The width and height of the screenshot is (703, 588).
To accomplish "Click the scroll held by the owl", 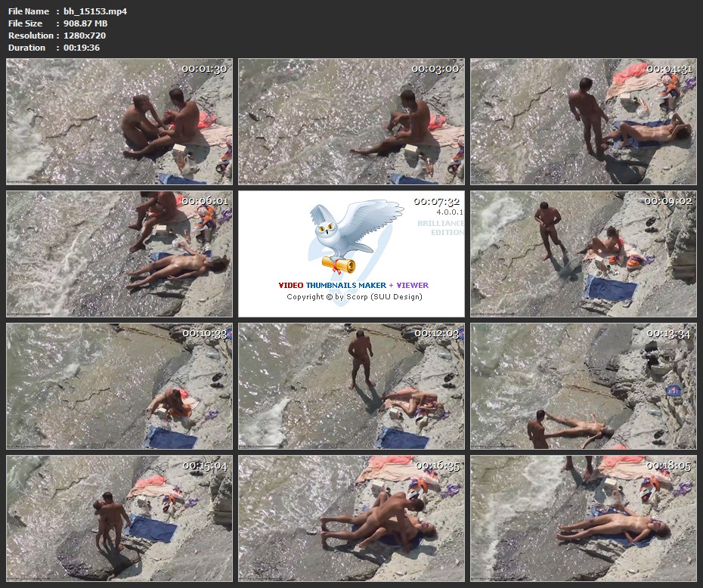I will point(338,264).
